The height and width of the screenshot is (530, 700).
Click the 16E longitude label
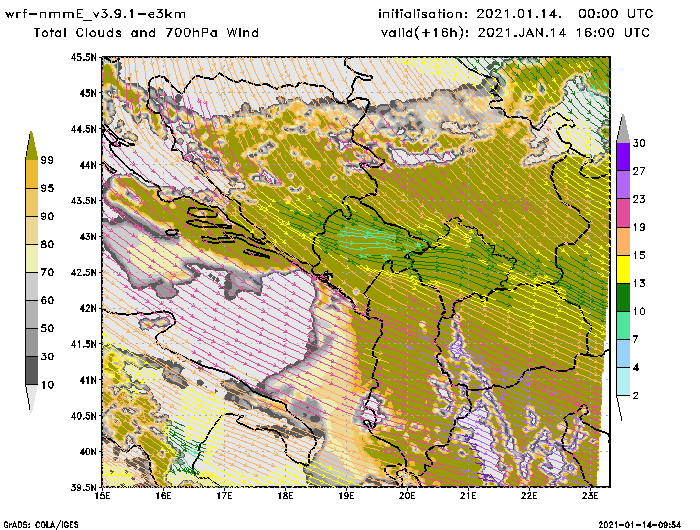[163, 496]
